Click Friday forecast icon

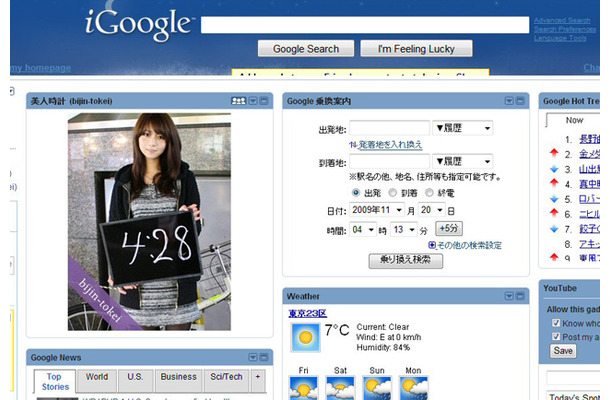303,388
